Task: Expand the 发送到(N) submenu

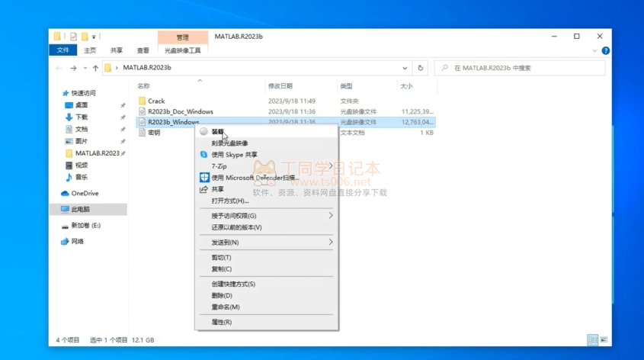Action: [266, 243]
